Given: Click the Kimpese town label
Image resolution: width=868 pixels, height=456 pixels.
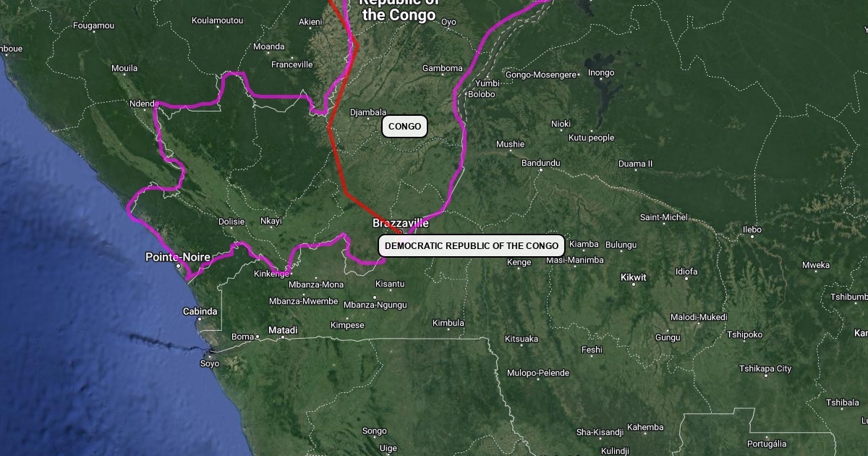Looking at the screenshot, I should (x=348, y=326).
